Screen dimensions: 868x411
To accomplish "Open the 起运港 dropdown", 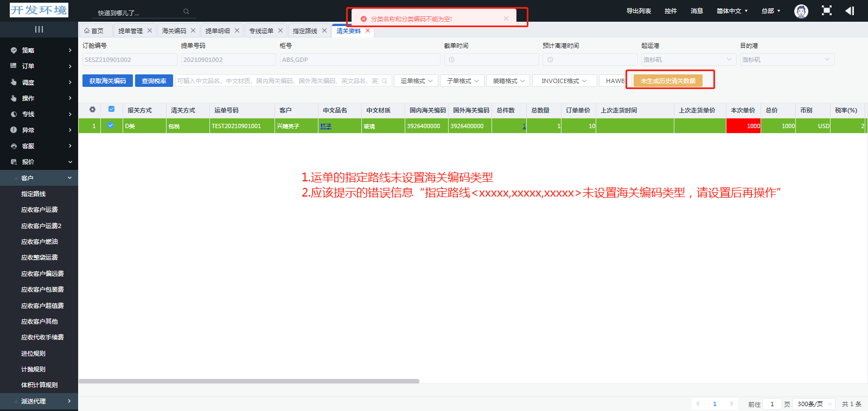I will click(x=688, y=60).
